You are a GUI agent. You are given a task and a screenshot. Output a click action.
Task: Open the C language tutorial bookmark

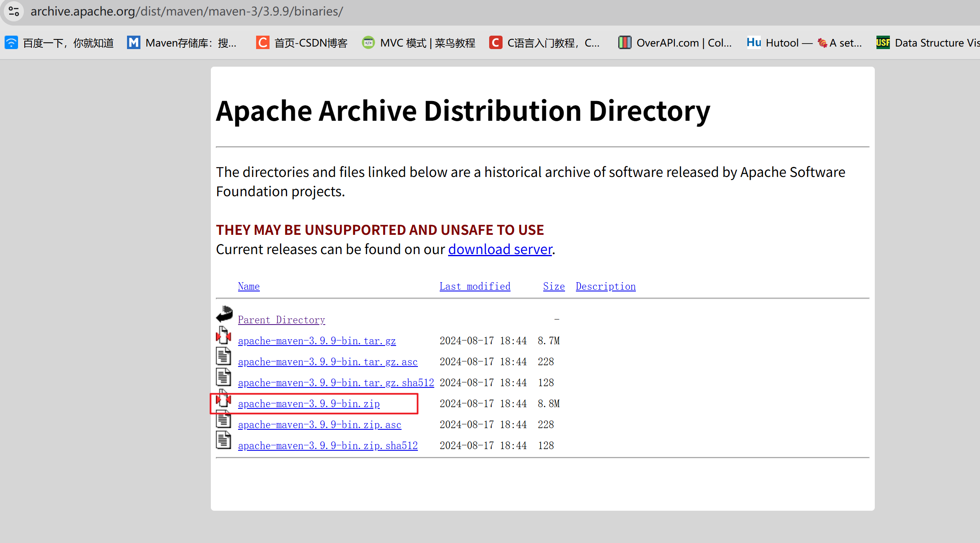[x=544, y=43]
